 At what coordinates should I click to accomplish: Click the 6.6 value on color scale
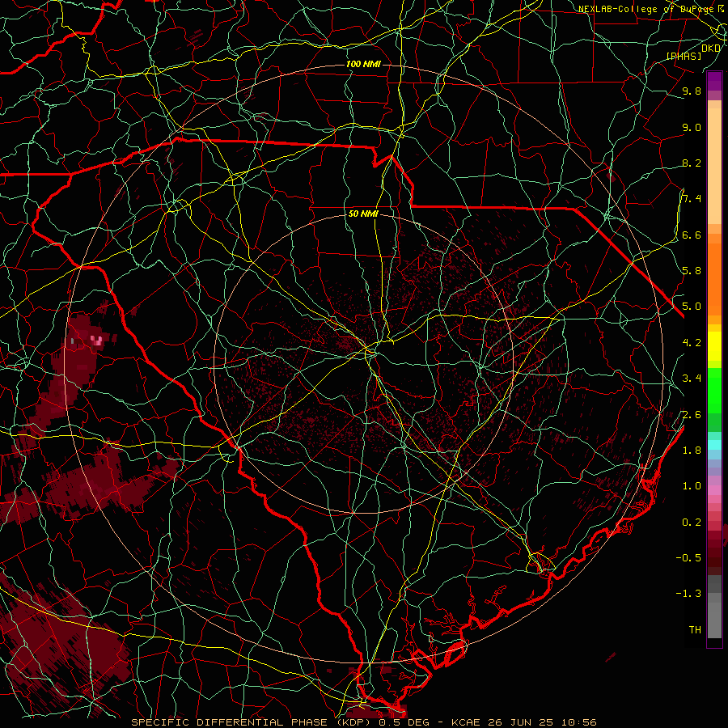click(692, 235)
